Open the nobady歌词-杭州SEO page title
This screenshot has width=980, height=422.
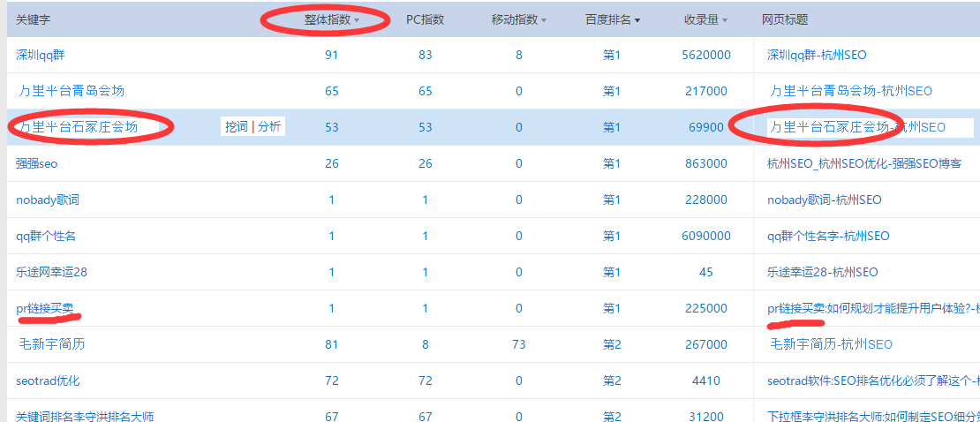[824, 200]
